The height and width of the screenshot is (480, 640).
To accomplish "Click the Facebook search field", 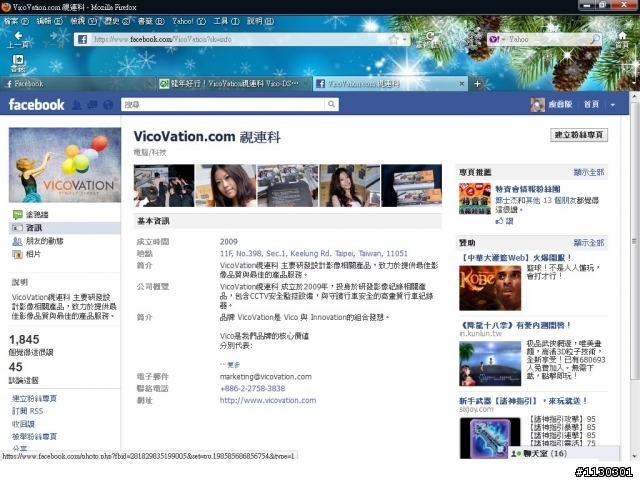I will point(223,105).
